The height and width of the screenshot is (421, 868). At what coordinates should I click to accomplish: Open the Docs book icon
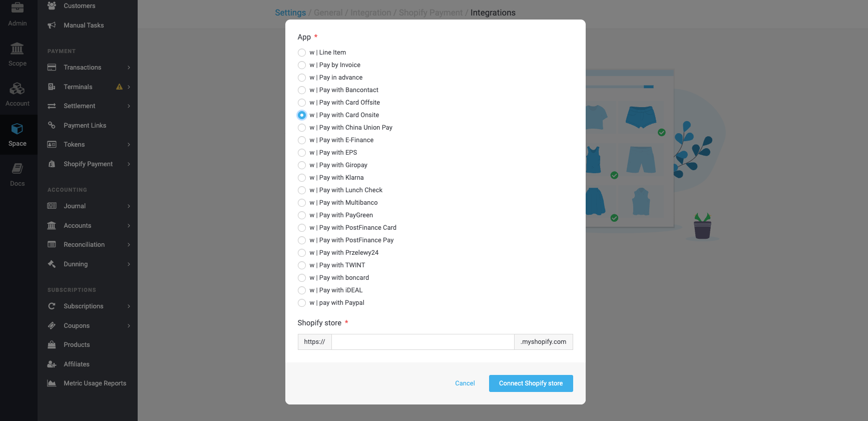17,169
